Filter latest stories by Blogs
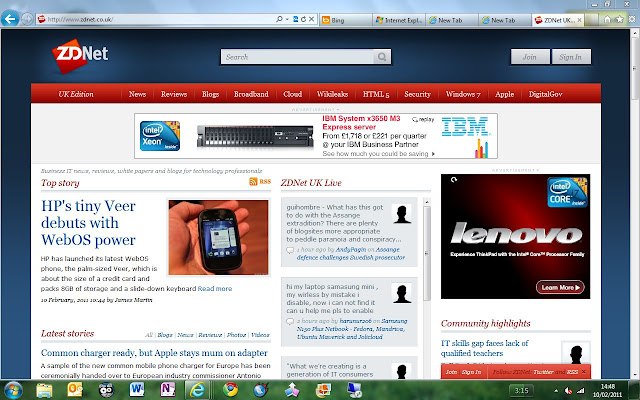The image size is (640, 400). [165, 335]
